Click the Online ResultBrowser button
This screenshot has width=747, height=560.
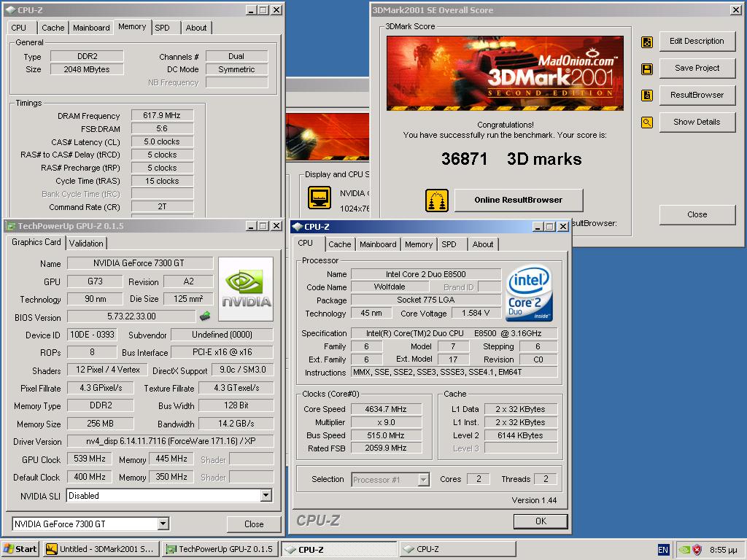(519, 200)
